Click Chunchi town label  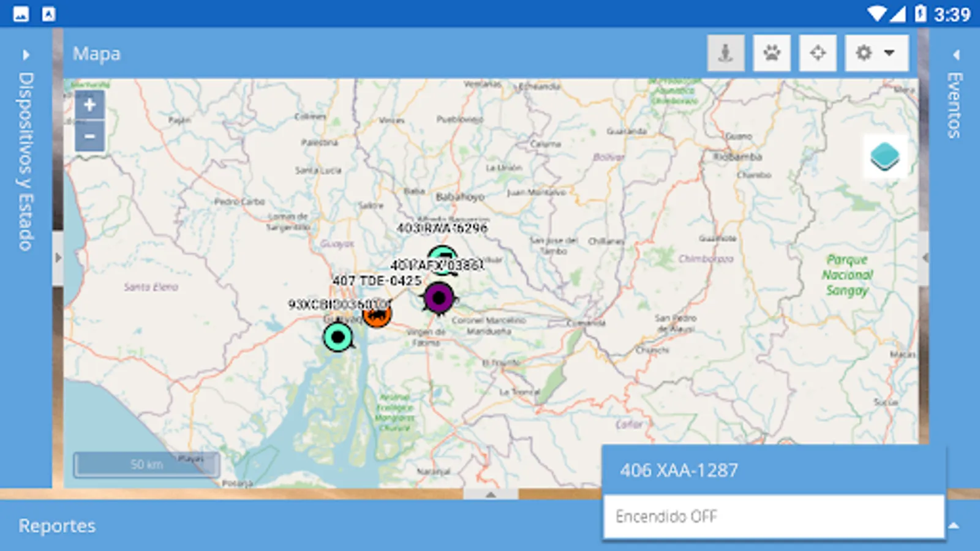(652, 350)
